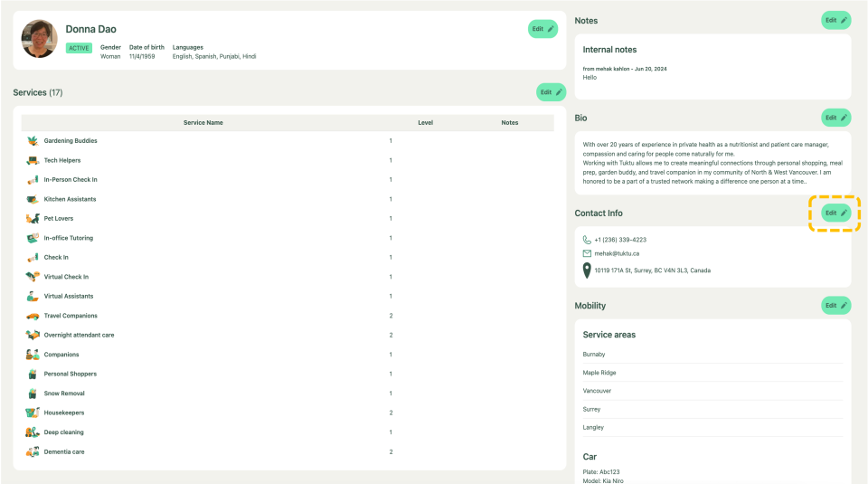Click the Housekeepers service icon
This screenshot has height=484, width=868.
pos(33,413)
